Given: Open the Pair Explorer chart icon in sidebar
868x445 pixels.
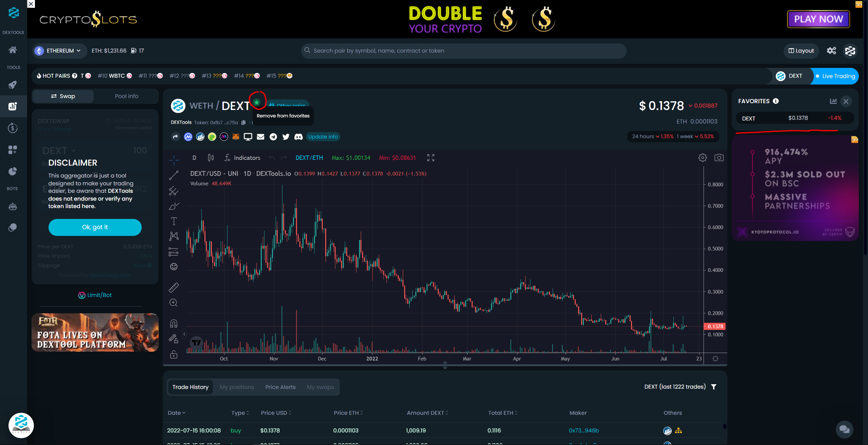Looking at the screenshot, I should tap(13, 106).
